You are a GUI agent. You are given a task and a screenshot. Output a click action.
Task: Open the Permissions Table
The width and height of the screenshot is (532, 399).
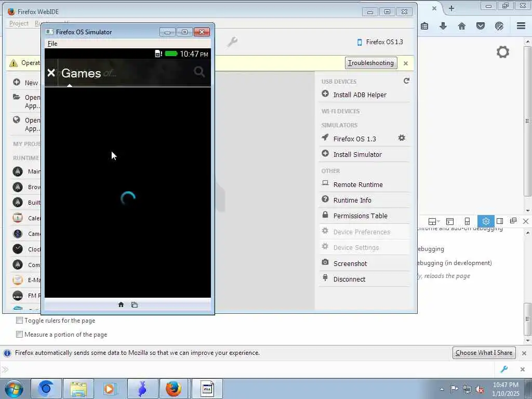[x=364, y=216]
